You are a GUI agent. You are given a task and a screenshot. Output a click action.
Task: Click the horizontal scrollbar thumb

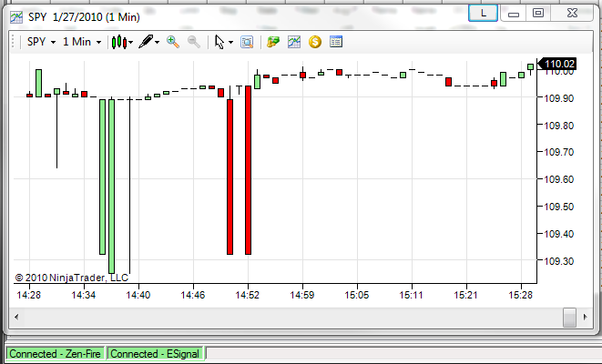tap(570, 318)
